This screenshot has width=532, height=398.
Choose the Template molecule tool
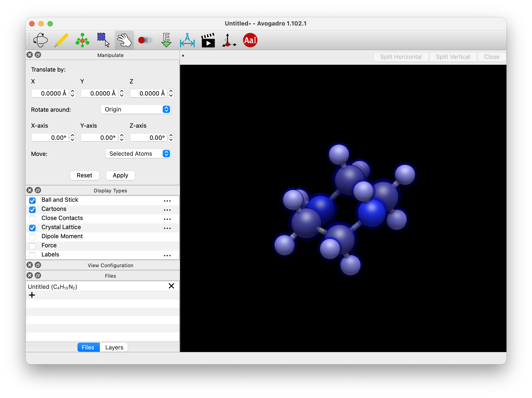point(83,40)
